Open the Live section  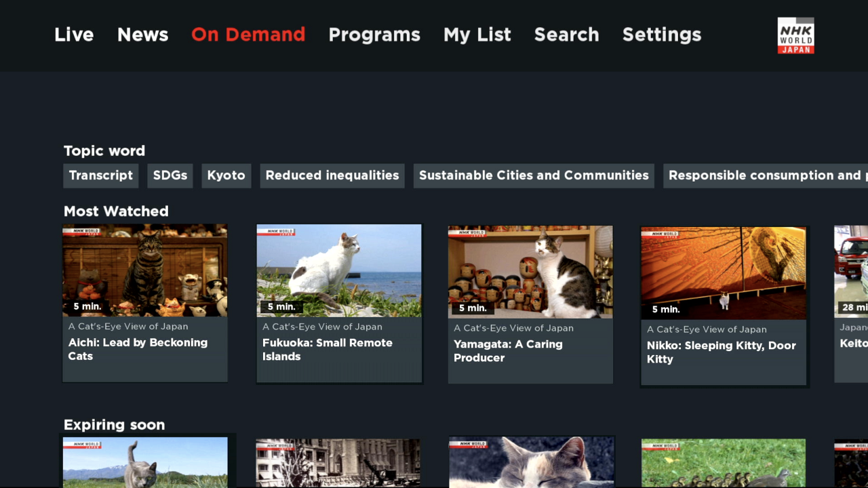(73, 35)
